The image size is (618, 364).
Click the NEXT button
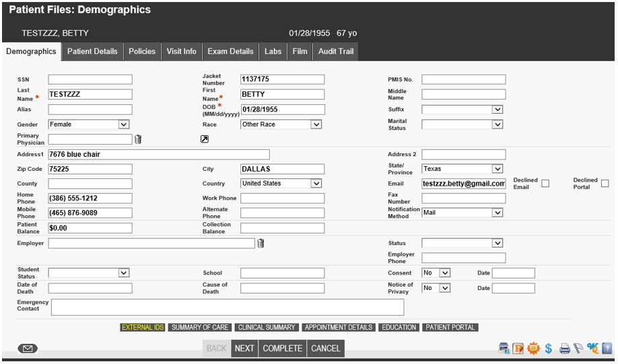coord(244,349)
